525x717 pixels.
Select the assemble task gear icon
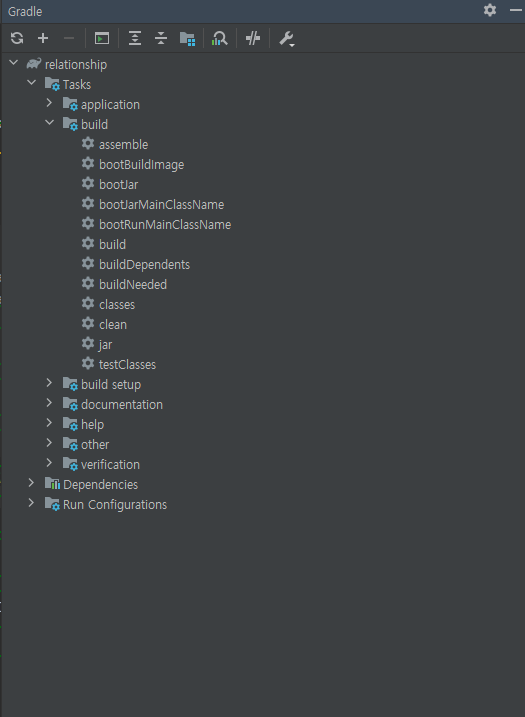point(88,144)
